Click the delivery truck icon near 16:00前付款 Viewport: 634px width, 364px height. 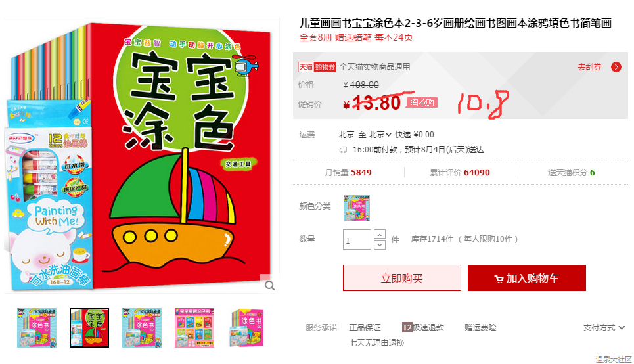pos(344,150)
